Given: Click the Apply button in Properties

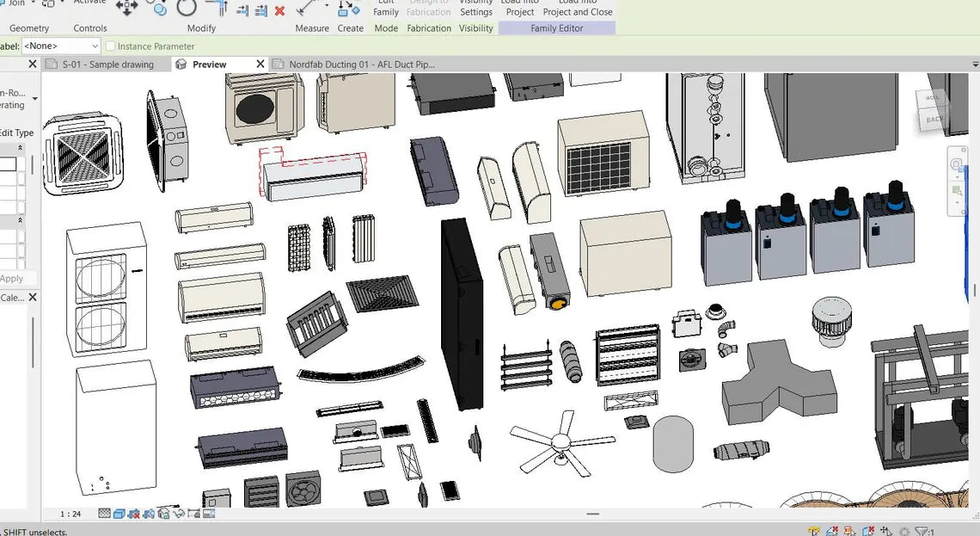Looking at the screenshot, I should tap(12, 278).
